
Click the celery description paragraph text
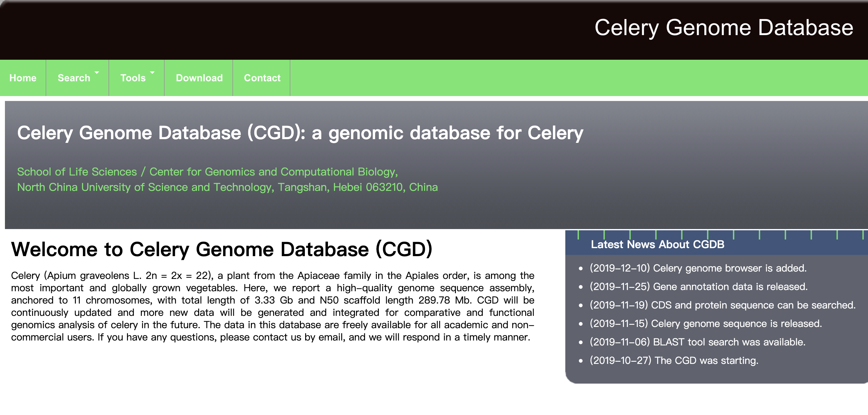[272, 306]
